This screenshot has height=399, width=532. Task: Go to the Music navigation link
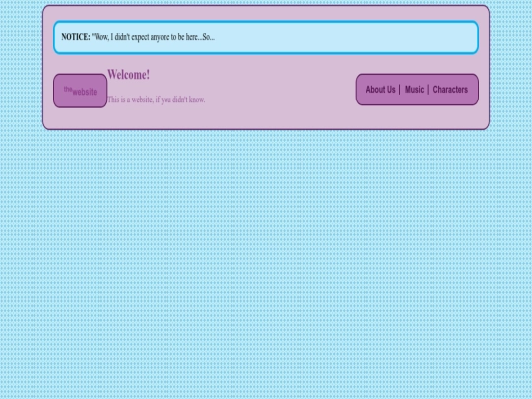pyautogui.click(x=414, y=90)
